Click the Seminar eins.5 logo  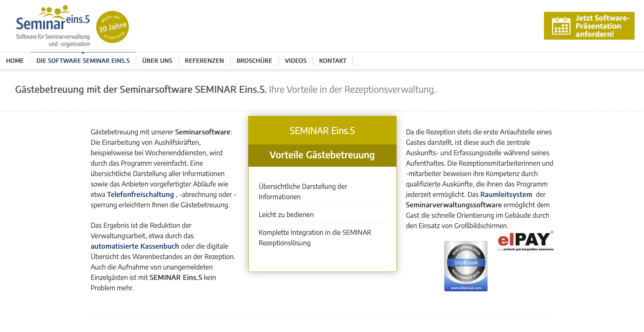(x=53, y=26)
